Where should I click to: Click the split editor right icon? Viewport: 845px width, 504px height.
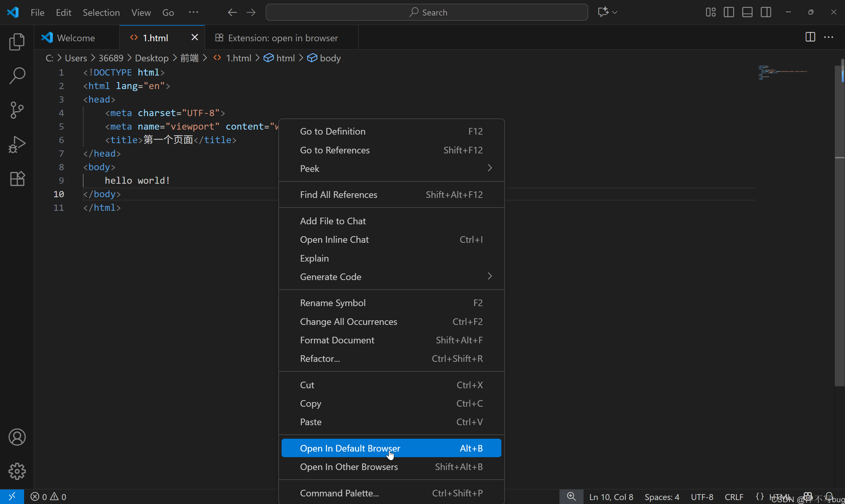810,37
